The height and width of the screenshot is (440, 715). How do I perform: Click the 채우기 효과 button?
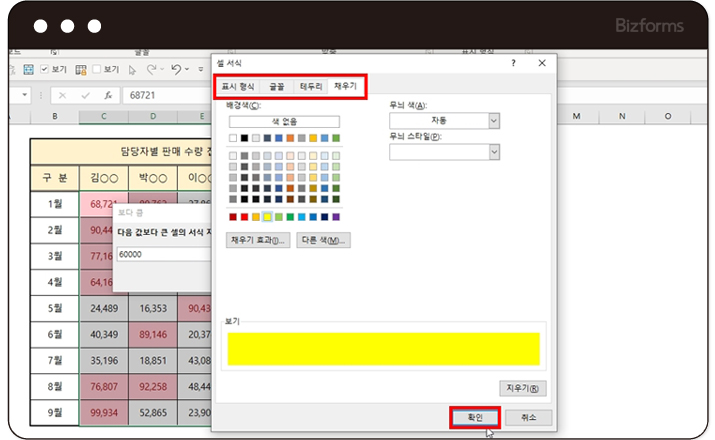click(x=259, y=241)
